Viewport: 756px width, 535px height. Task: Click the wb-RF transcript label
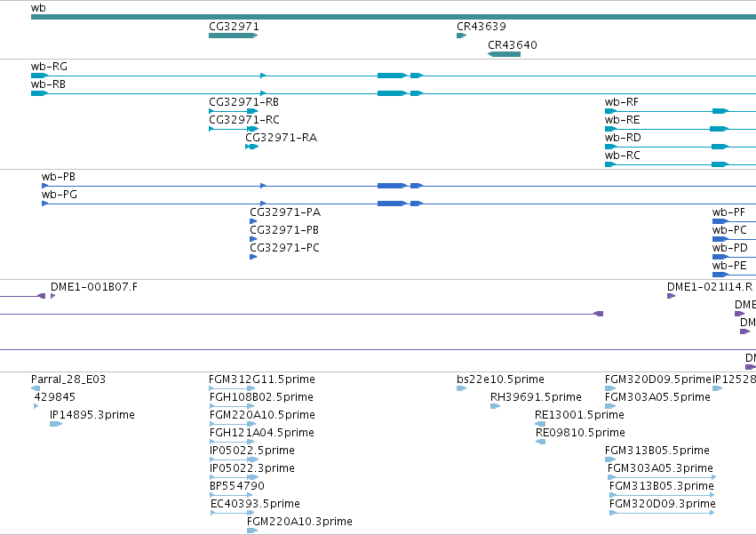(622, 102)
